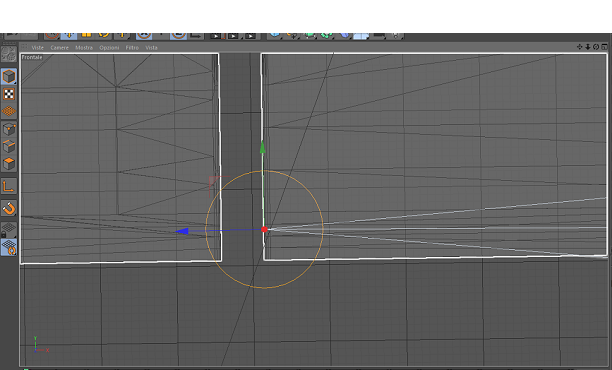The image size is (612, 370).
Task: Toggle Snap magnet icon
Action: coord(9,209)
